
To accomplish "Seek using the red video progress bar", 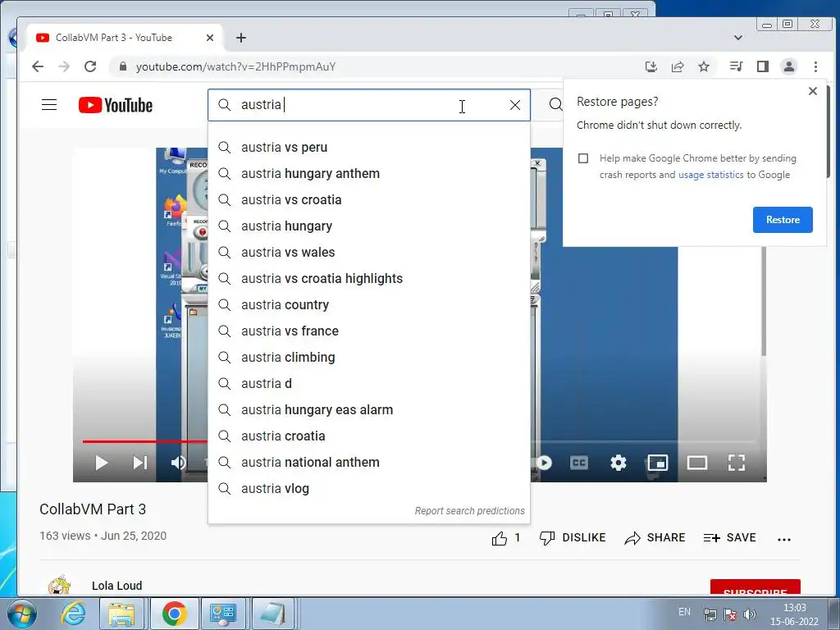I will coord(144,441).
